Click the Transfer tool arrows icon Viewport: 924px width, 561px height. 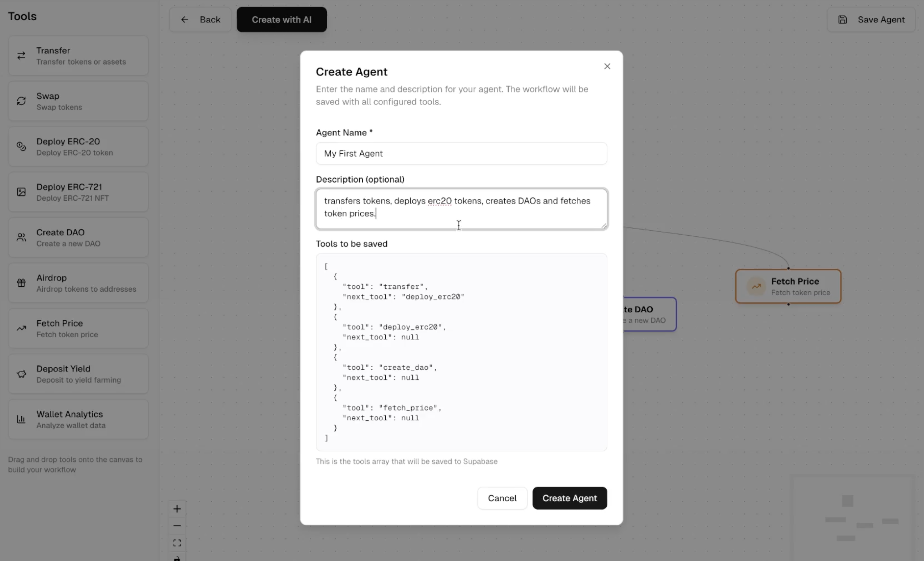21,55
